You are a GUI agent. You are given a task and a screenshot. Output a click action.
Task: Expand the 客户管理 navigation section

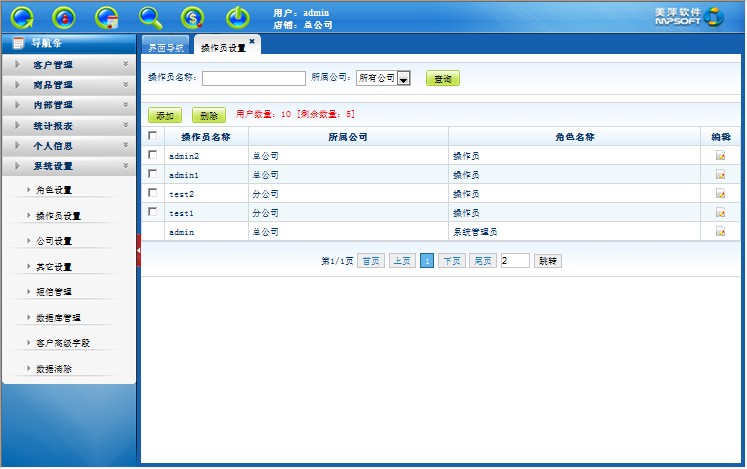(68, 65)
